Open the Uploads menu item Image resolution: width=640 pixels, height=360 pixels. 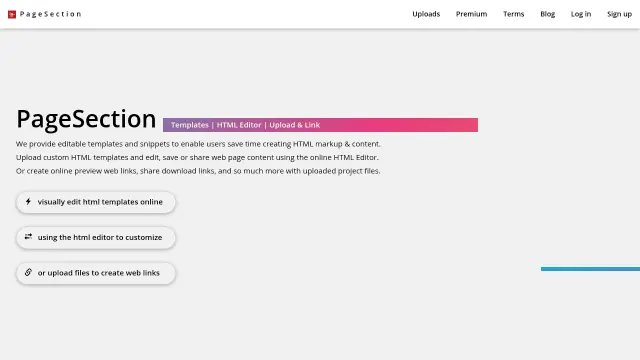426,14
